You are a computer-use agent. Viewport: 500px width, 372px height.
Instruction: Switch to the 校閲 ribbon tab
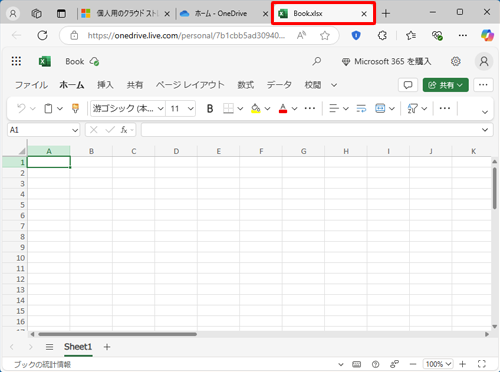(x=313, y=85)
